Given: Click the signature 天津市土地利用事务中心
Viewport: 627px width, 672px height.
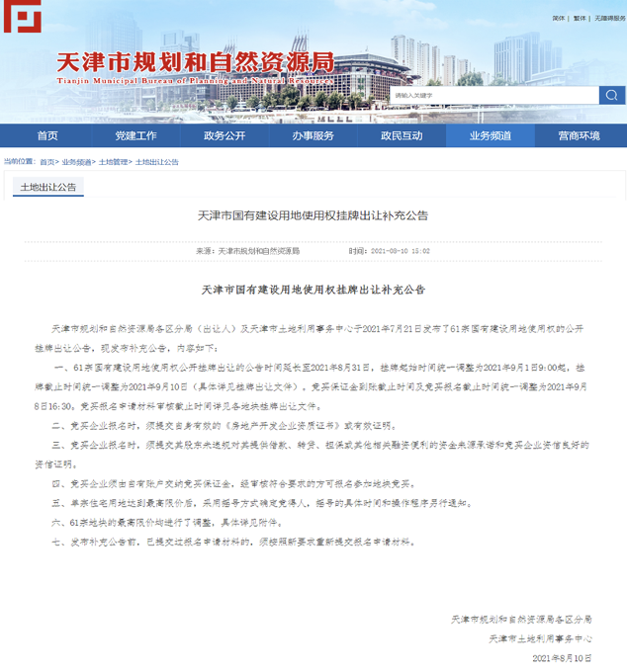Looking at the screenshot, I should tap(540, 638).
